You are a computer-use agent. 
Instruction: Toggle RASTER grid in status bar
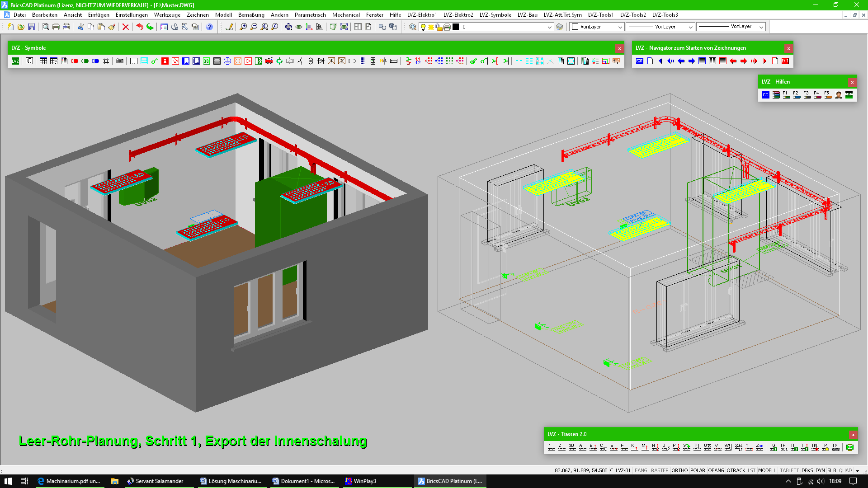[660, 470]
